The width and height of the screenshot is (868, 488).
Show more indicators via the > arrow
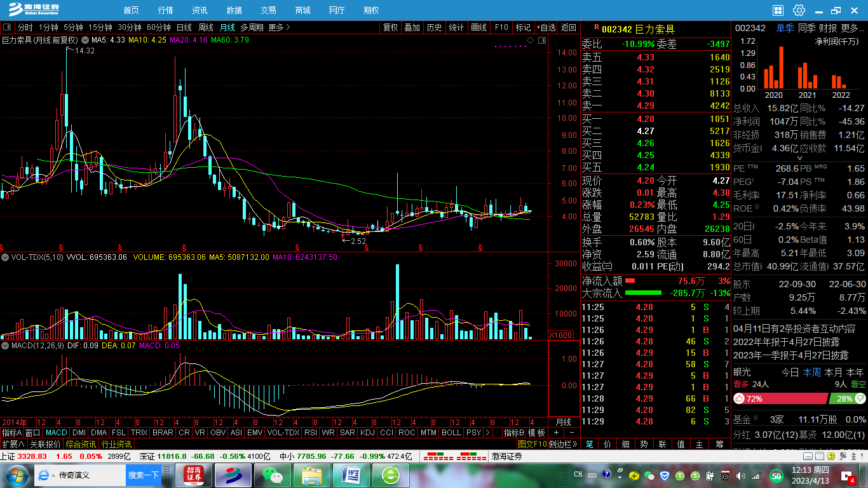[x=487, y=433]
